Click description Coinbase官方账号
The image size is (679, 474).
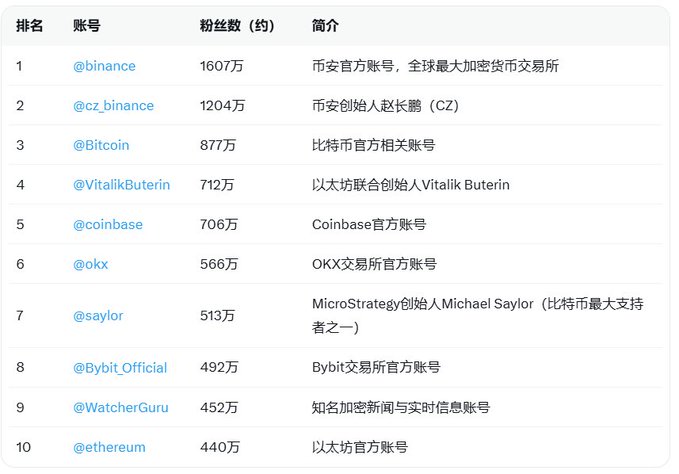[369, 225]
